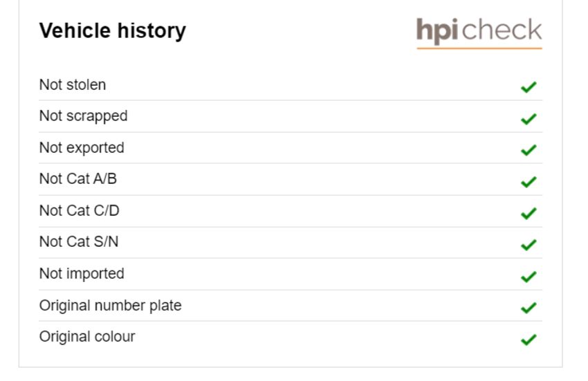
Task: Click the hpi check logo
Action: pyautogui.click(x=479, y=32)
